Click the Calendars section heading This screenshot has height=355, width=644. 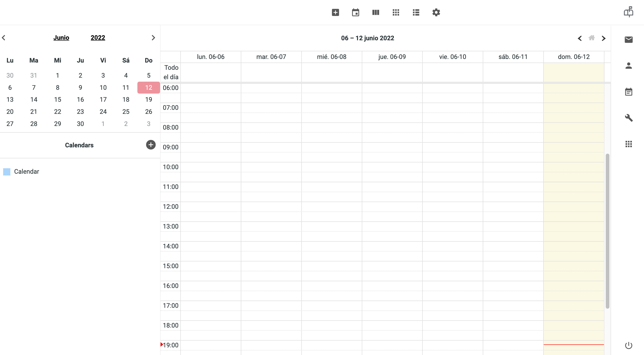pos(79,145)
